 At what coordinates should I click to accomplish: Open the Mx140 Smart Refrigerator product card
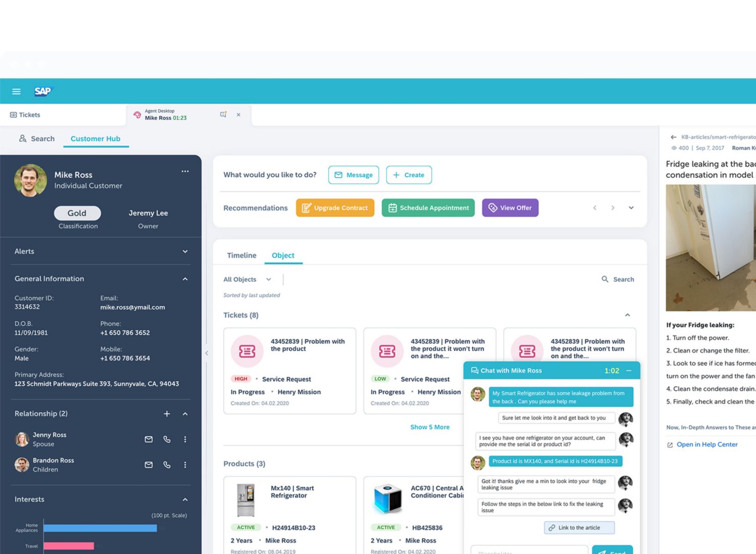click(x=289, y=514)
